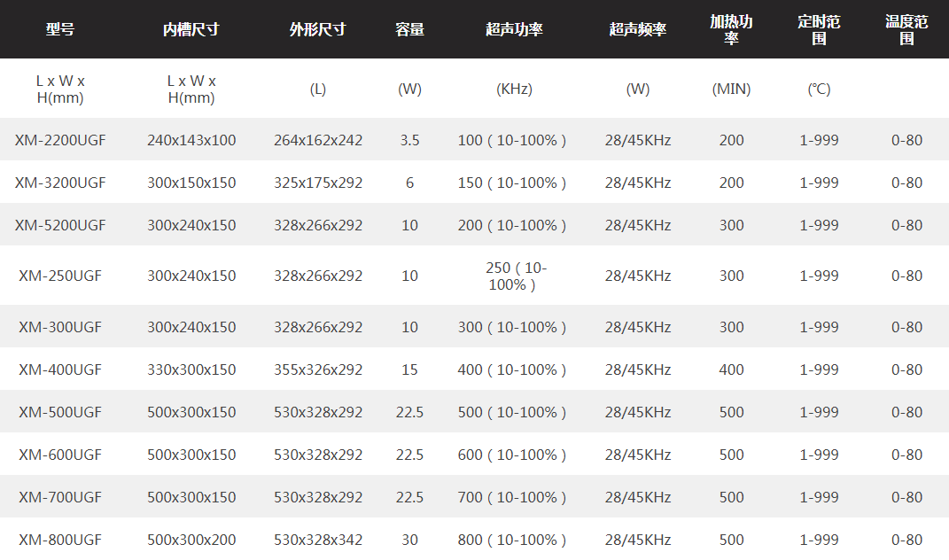
Task: Select the XM-700UGF model cell
Action: click(x=60, y=497)
